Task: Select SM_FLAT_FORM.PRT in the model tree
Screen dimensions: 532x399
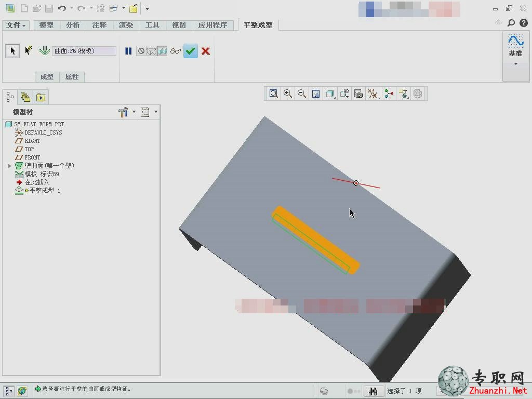Action: [39, 124]
